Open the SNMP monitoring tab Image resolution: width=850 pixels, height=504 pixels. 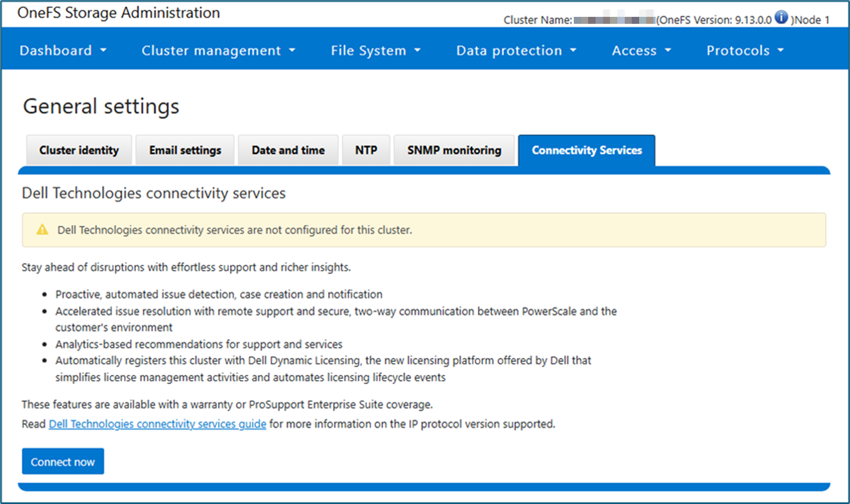click(x=454, y=150)
